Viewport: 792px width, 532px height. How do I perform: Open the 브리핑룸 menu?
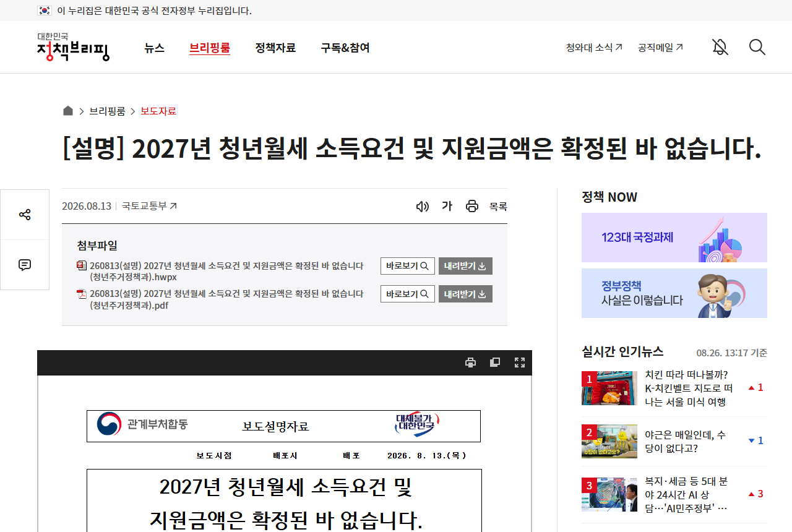point(210,48)
